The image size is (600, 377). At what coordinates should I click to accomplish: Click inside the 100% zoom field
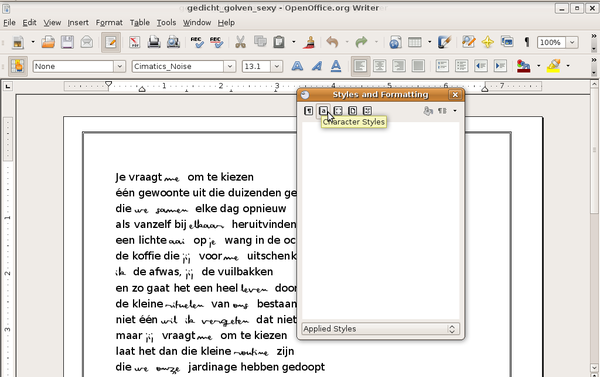pos(551,42)
